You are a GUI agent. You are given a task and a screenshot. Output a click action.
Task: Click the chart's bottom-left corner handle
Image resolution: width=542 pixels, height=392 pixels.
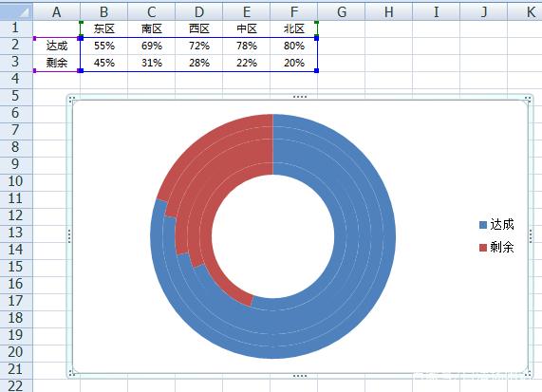[x=71, y=373]
